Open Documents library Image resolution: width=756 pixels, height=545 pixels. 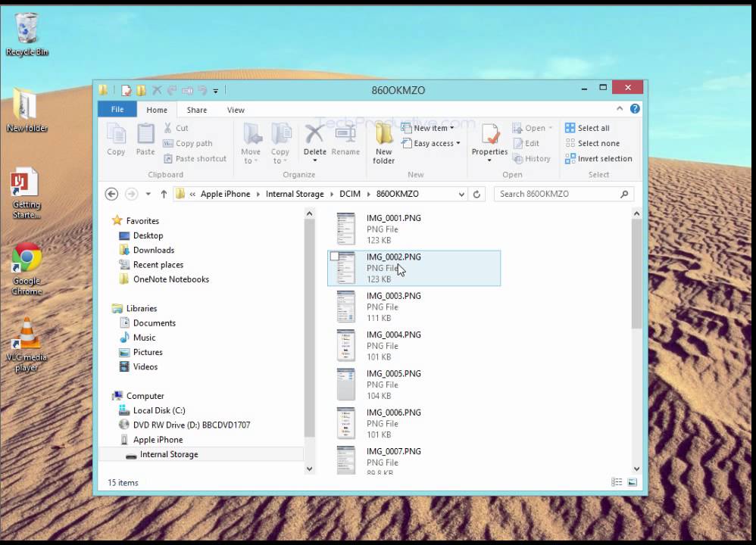point(148,323)
